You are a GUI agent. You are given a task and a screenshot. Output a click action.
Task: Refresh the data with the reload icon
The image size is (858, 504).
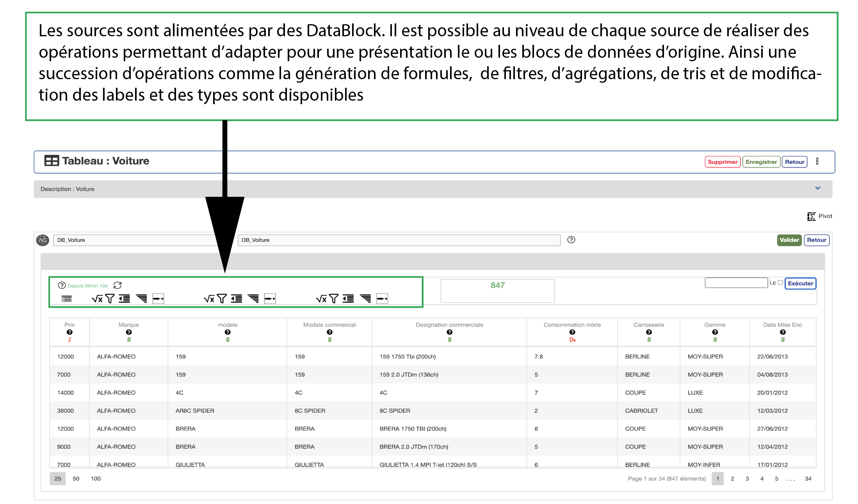(x=117, y=285)
